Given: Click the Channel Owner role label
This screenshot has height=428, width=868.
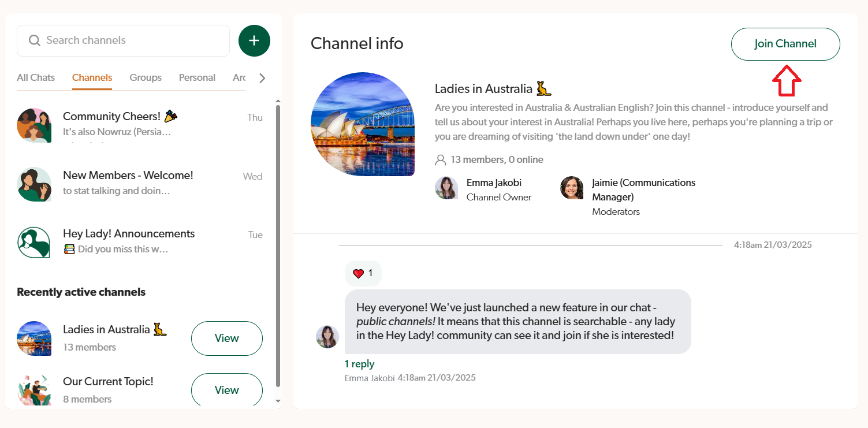Looking at the screenshot, I should point(499,197).
